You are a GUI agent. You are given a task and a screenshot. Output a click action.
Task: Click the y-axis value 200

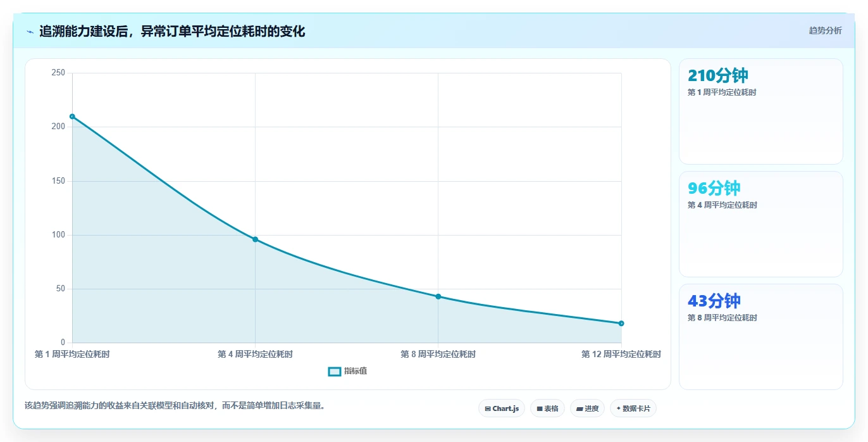click(x=58, y=127)
